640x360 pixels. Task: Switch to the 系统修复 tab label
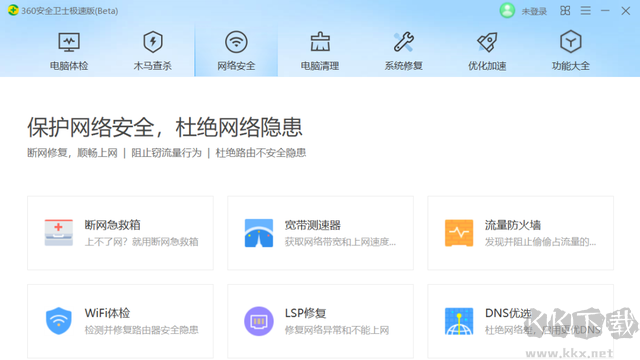(x=404, y=66)
